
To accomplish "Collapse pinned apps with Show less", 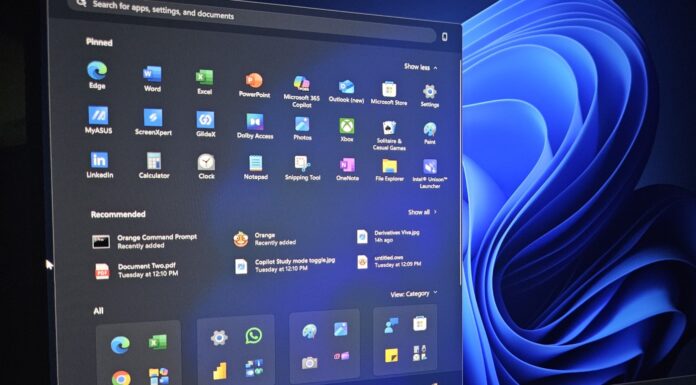I will (x=421, y=67).
